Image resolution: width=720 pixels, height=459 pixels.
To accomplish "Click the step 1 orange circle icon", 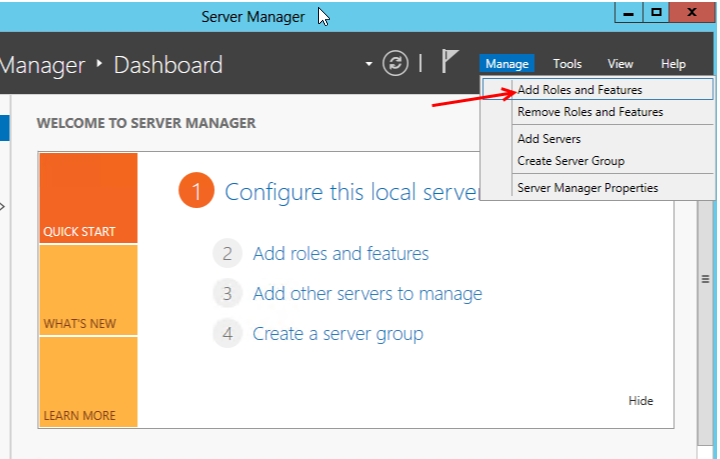I will [197, 190].
